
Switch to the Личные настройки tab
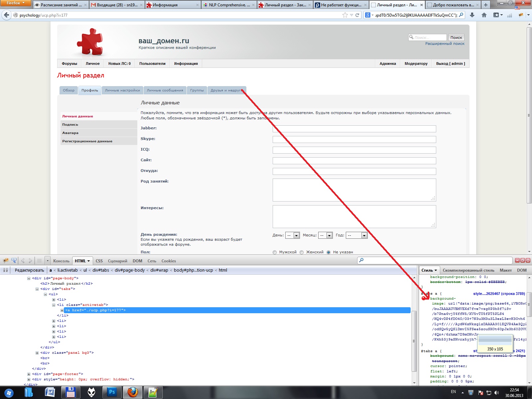(x=122, y=90)
